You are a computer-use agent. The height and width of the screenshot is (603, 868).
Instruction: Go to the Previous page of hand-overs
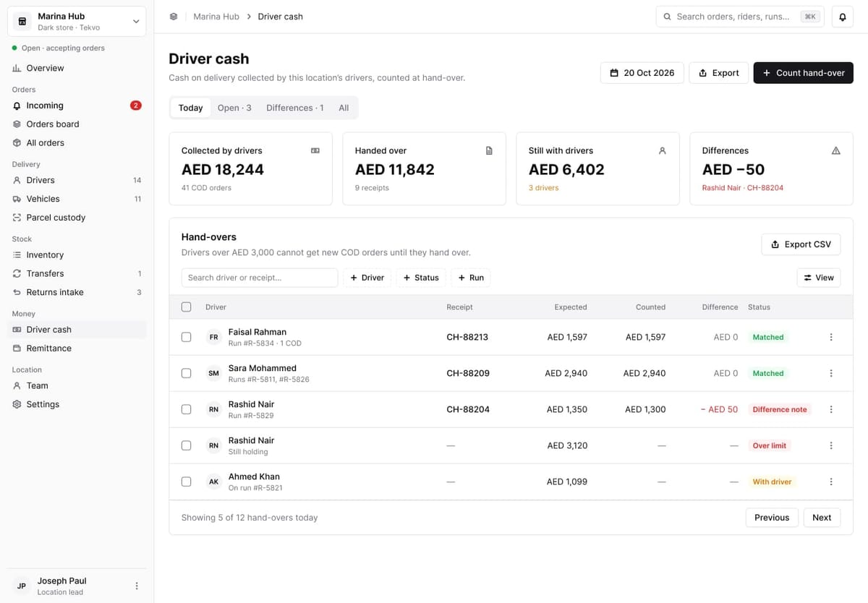[x=772, y=518]
